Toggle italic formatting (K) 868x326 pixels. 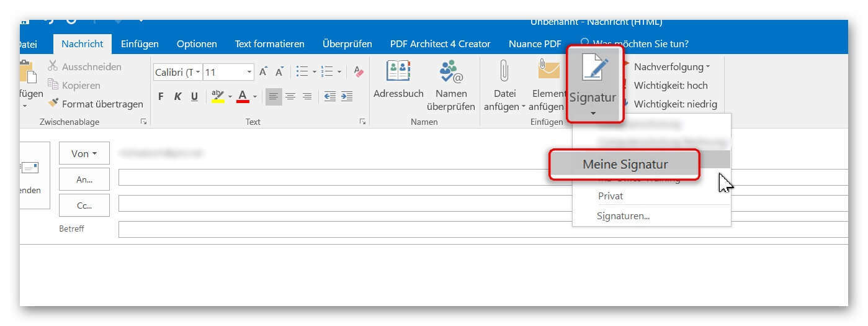[x=178, y=96]
